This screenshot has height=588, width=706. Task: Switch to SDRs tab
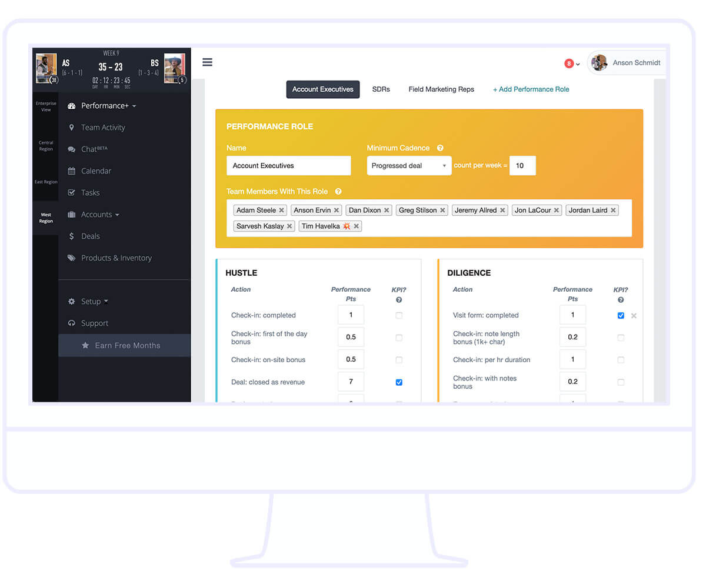pos(381,89)
